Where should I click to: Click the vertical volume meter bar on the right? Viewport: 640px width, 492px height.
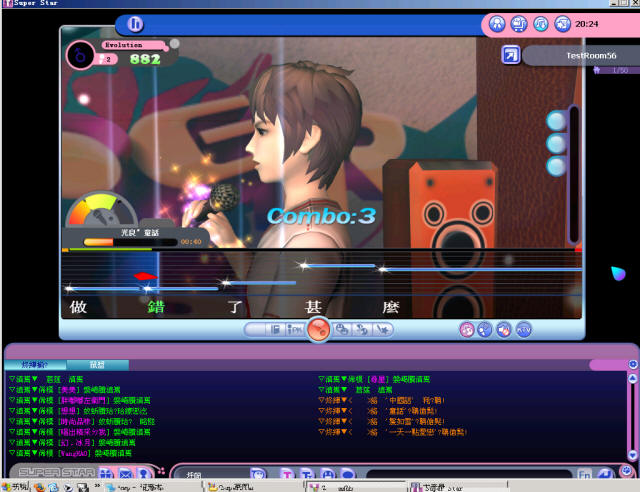click(573, 174)
